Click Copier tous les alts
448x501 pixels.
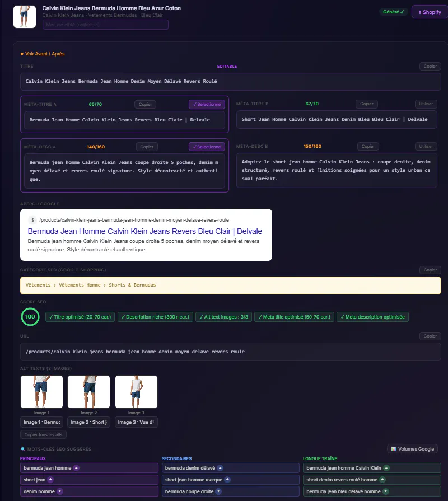(44, 434)
